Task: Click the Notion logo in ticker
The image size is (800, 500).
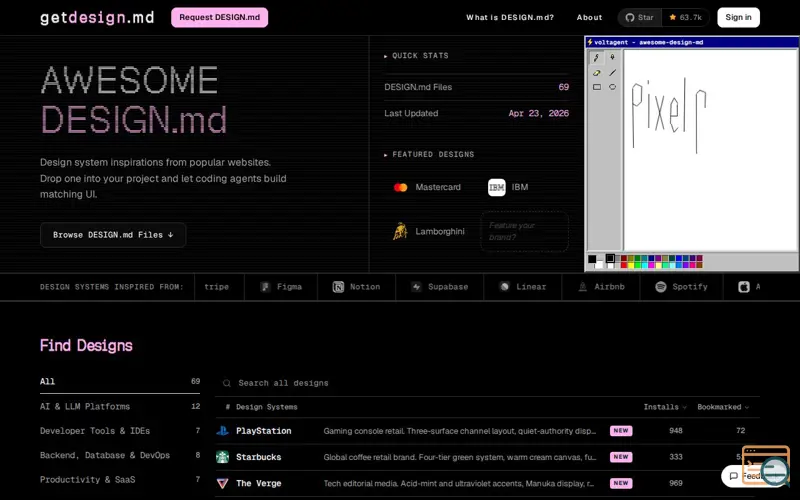Action: pos(338,287)
